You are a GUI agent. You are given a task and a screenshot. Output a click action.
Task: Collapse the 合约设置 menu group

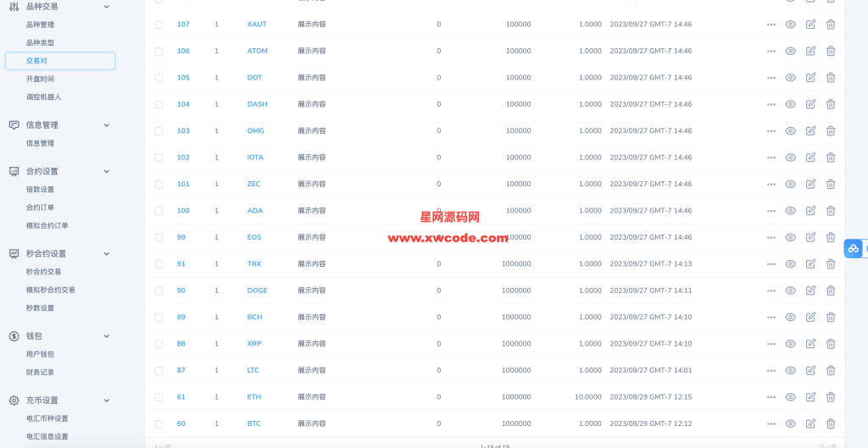pos(106,171)
